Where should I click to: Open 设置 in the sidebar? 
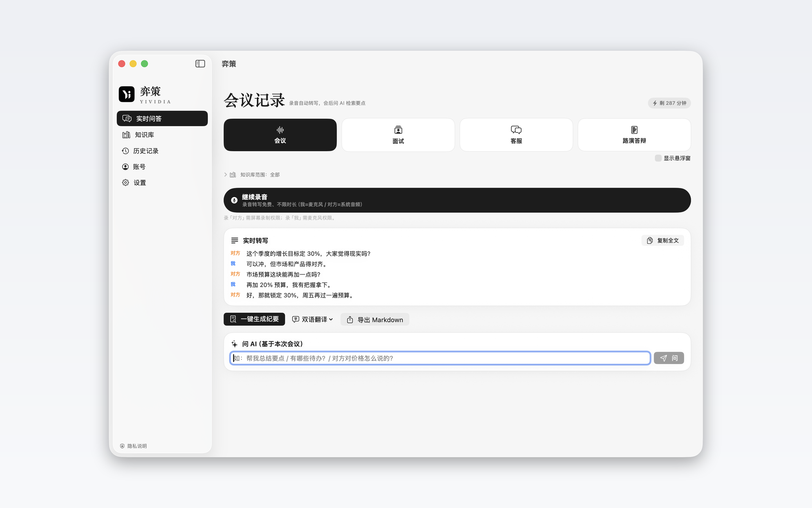tap(162, 182)
